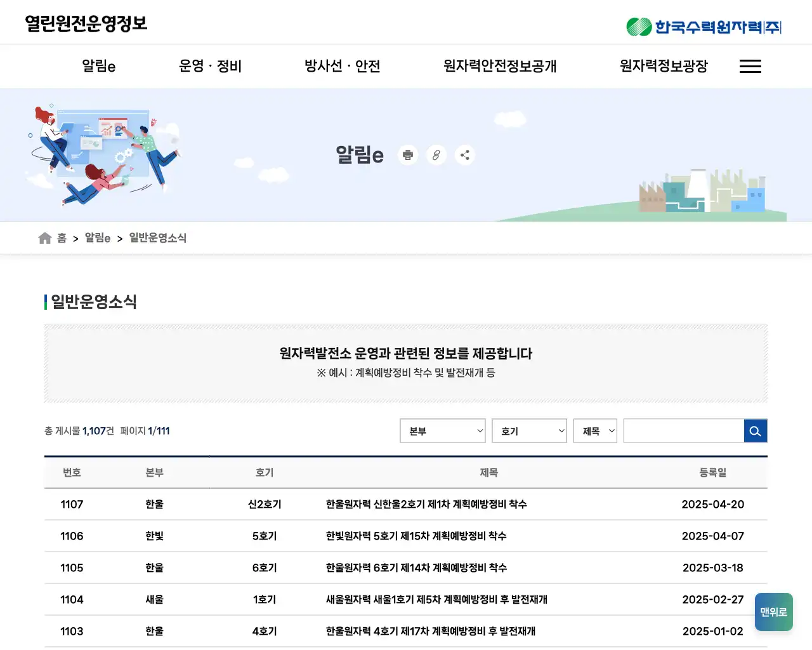Click the 총 게시물 1,107건 count text
Image resolution: width=812 pixels, height=650 pixels.
79,431
